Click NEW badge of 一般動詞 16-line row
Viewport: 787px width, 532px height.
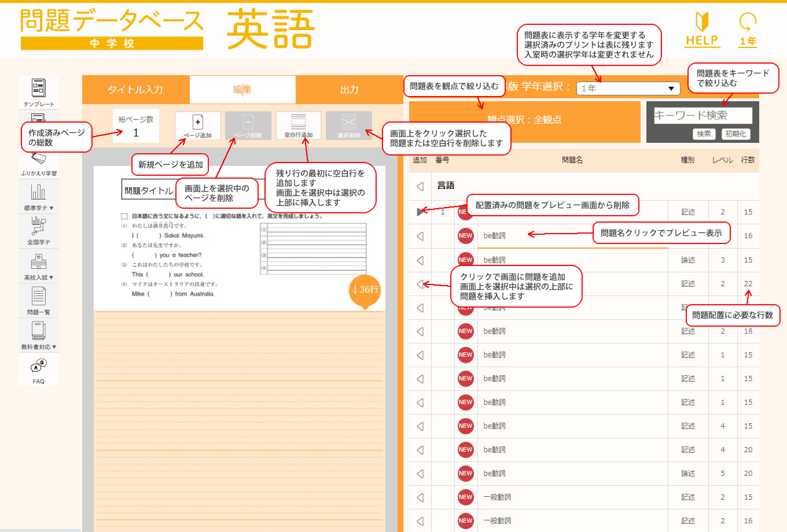(465, 520)
